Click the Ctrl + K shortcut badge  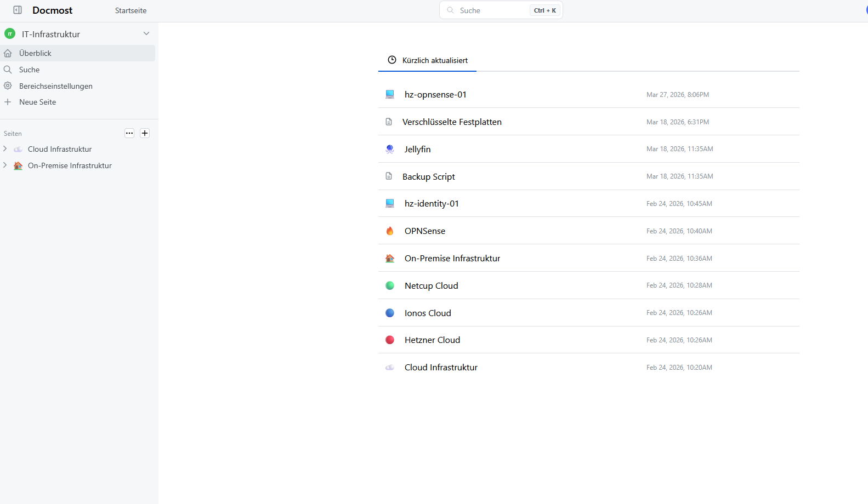click(545, 10)
